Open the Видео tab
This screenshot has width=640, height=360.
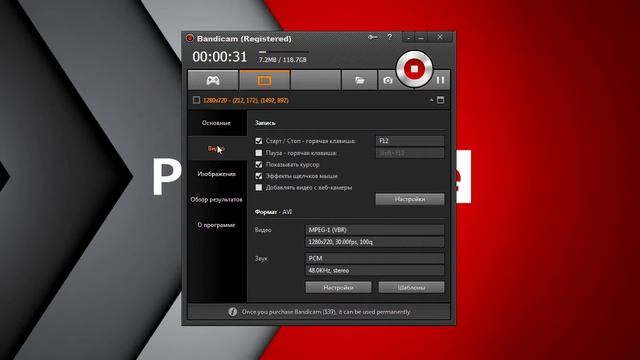pos(217,149)
